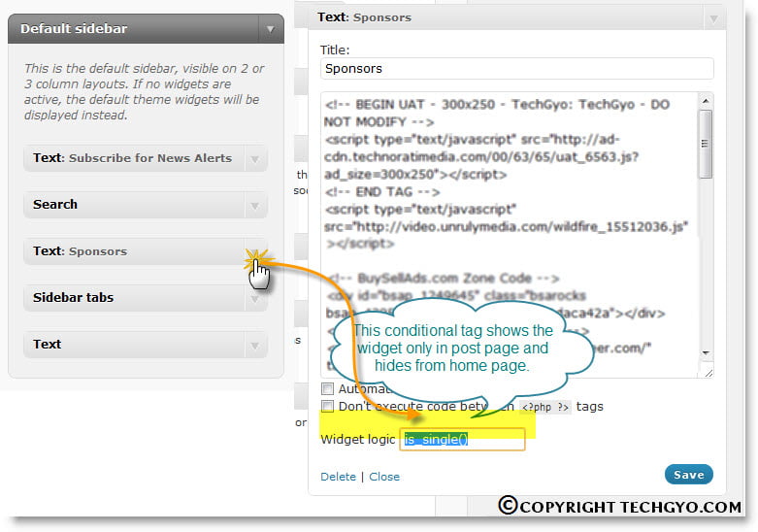
Task: Click the Widget logic input field
Action: click(x=462, y=439)
